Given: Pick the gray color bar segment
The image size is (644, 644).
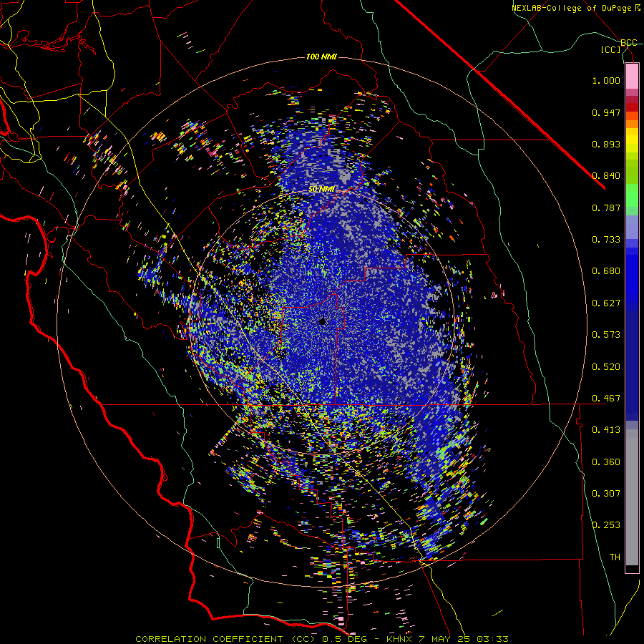Looking at the screenshot, I should click(632, 497).
